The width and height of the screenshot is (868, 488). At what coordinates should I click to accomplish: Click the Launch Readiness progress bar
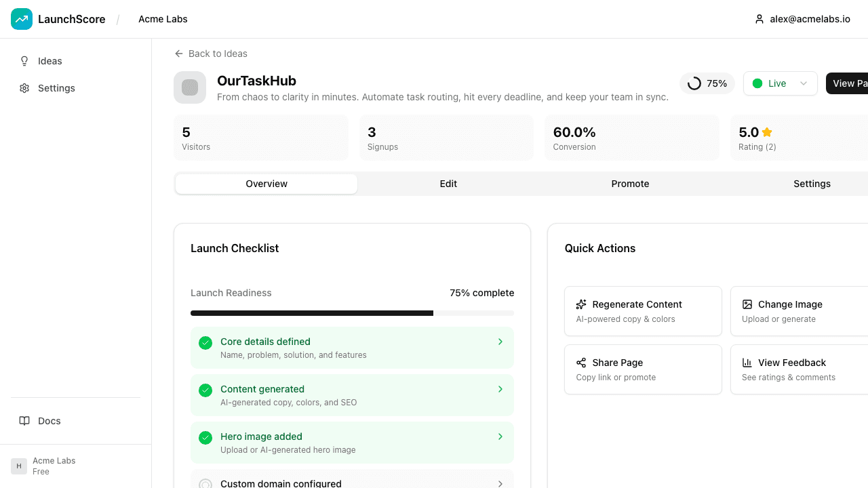(x=352, y=313)
